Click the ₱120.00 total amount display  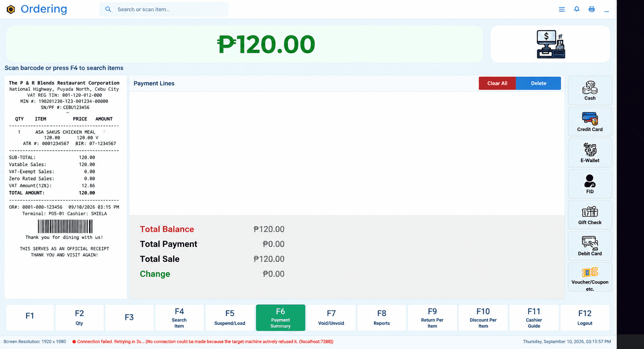tap(266, 44)
